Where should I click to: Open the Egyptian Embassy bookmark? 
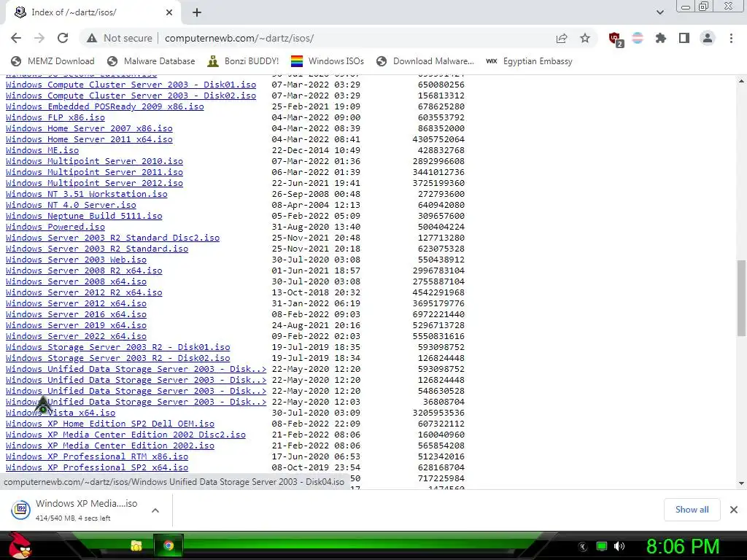click(529, 61)
